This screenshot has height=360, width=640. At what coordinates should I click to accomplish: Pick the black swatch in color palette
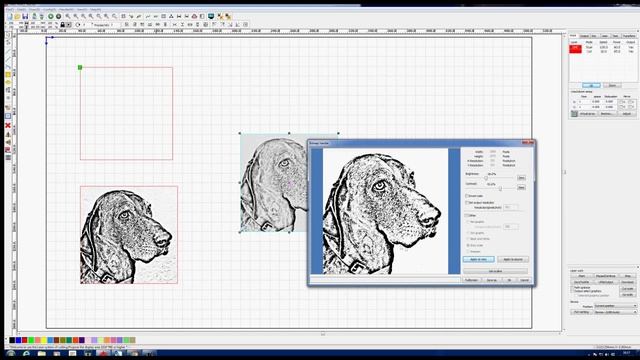[12, 340]
